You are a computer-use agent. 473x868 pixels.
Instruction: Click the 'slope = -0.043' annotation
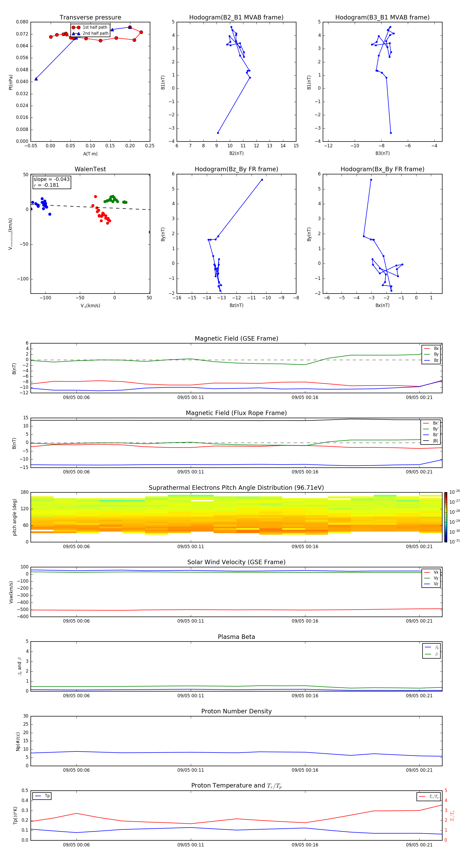(x=52, y=179)
